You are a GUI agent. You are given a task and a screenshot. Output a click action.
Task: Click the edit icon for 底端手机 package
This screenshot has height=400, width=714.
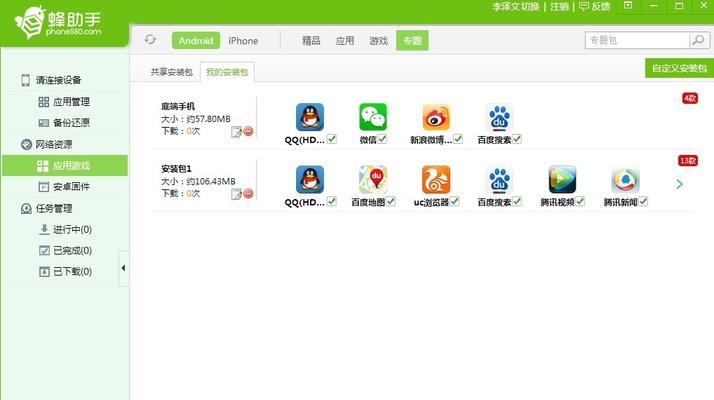coord(236,132)
